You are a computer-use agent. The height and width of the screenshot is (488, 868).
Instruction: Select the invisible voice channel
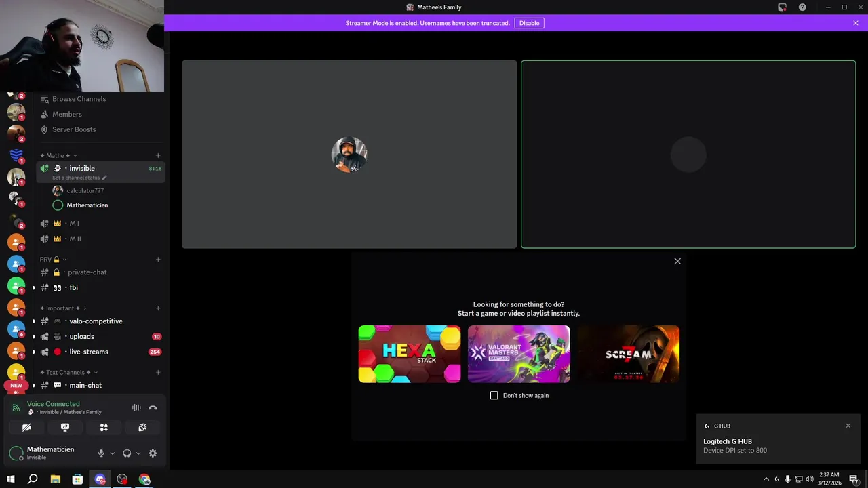(100, 171)
